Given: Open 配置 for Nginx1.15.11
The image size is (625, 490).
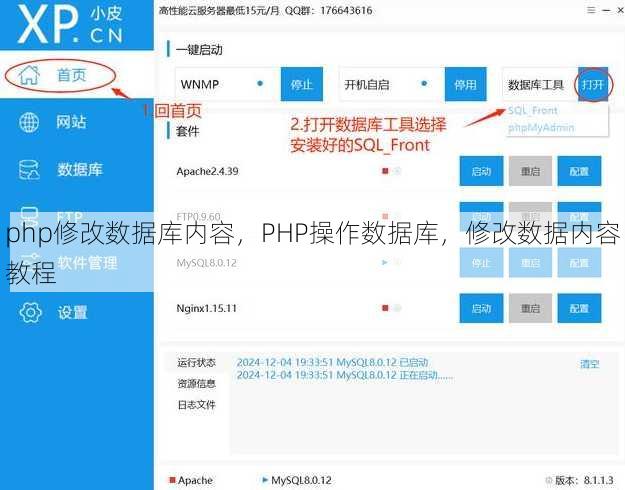Looking at the screenshot, I should [579, 308].
